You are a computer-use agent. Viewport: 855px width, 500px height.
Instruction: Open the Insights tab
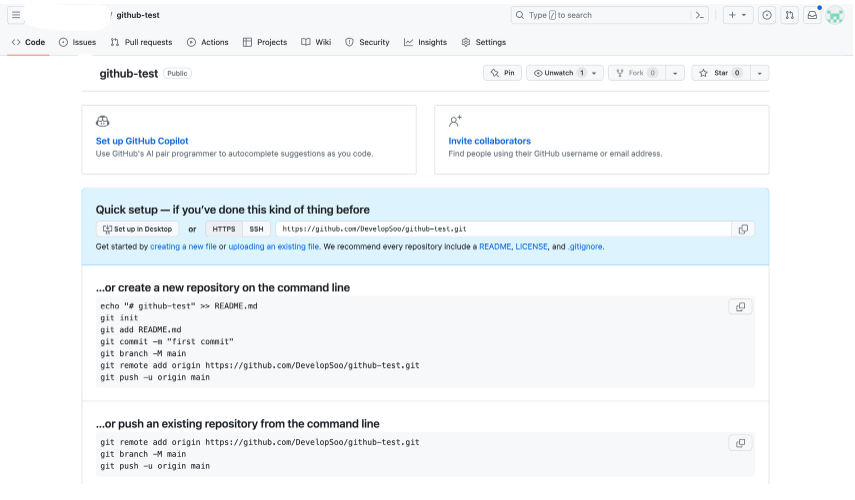[x=425, y=42]
